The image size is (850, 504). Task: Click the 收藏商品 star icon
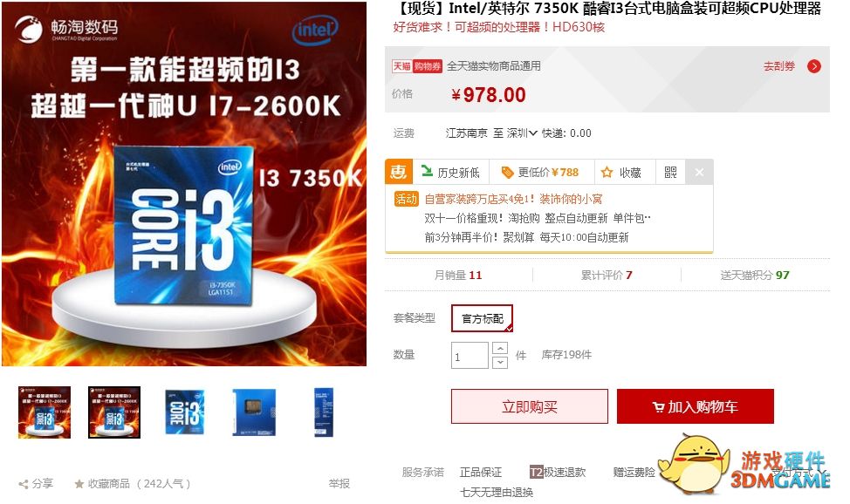tap(79, 483)
